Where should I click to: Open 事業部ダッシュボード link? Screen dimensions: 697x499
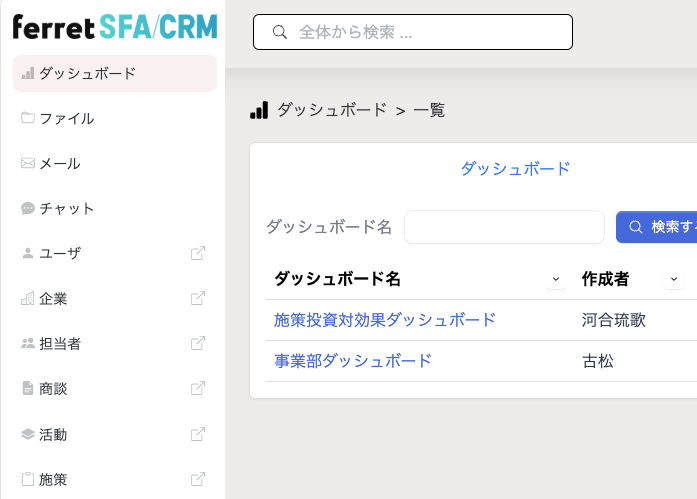click(x=353, y=361)
